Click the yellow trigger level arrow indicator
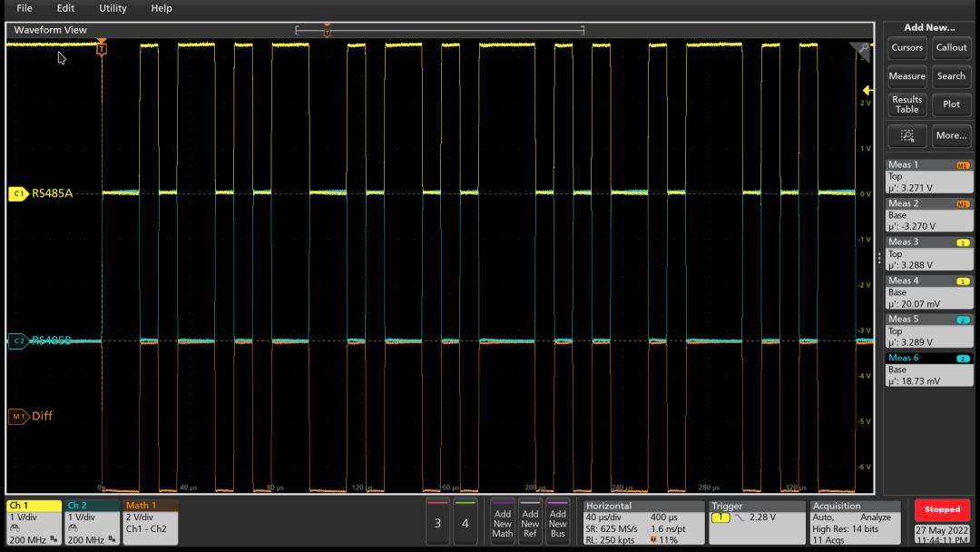This screenshot has width=980, height=552. pyautogui.click(x=867, y=90)
